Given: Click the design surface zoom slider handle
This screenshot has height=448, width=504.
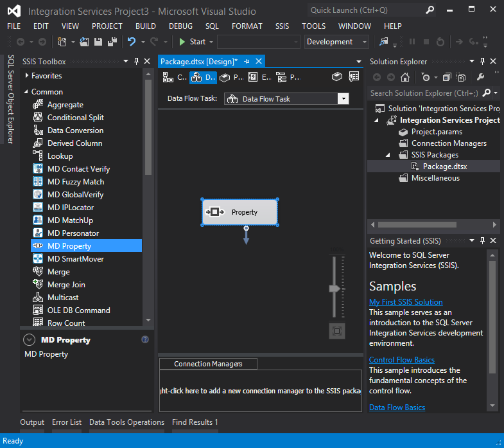Looking at the screenshot, I should click(335, 289).
